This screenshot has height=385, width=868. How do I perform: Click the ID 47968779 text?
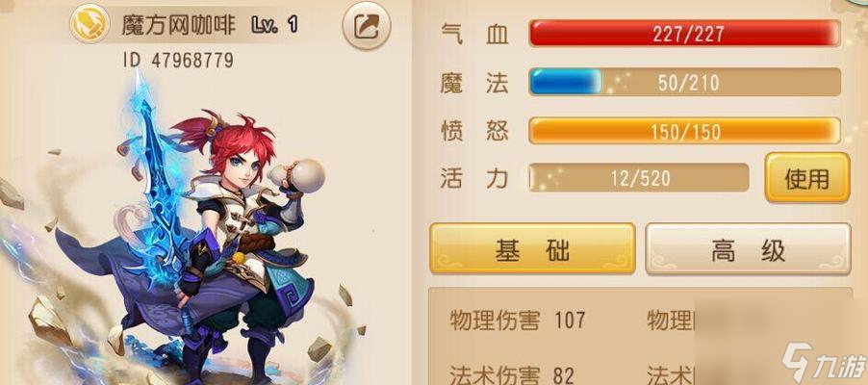(x=178, y=60)
